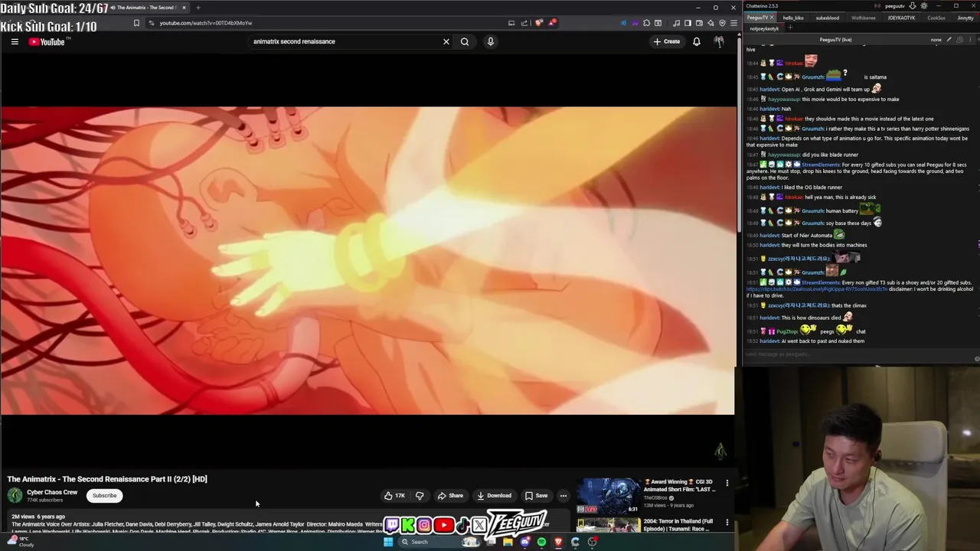Bookmark this page in Brave
This screenshot has height=551, width=980.
click(136, 23)
